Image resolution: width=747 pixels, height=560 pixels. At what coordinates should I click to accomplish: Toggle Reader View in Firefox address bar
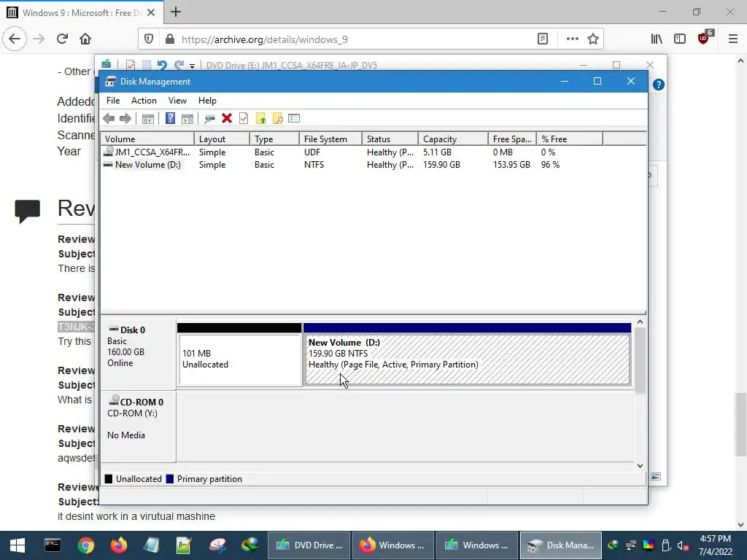(543, 39)
